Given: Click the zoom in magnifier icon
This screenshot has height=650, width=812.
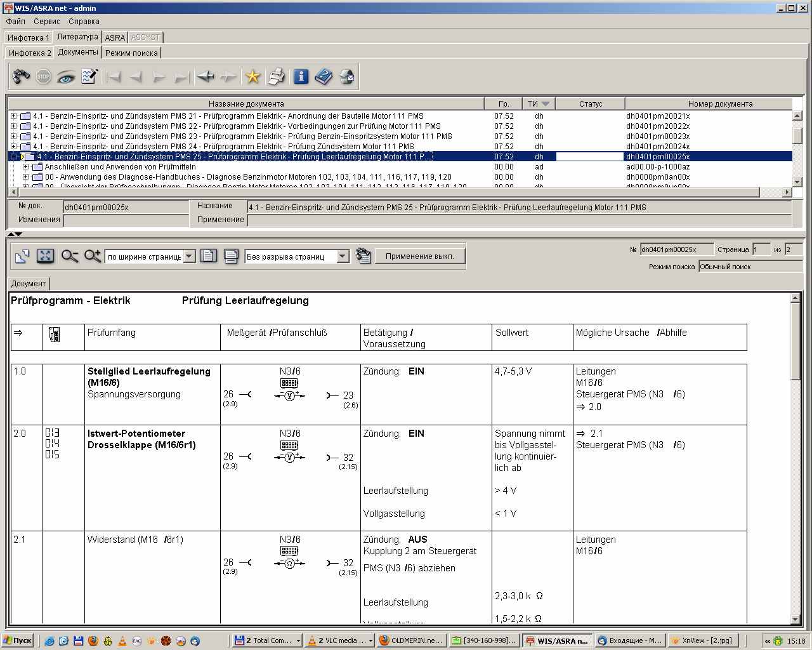Looking at the screenshot, I should tap(93, 256).
